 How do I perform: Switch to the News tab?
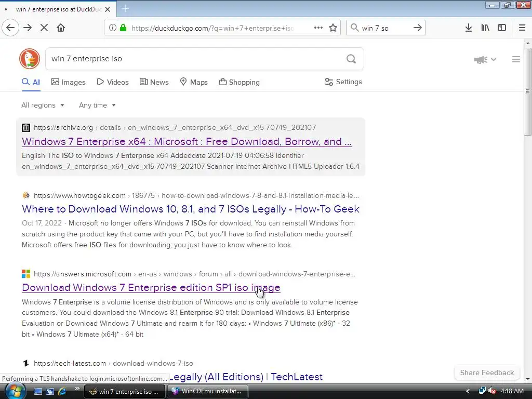click(x=154, y=82)
